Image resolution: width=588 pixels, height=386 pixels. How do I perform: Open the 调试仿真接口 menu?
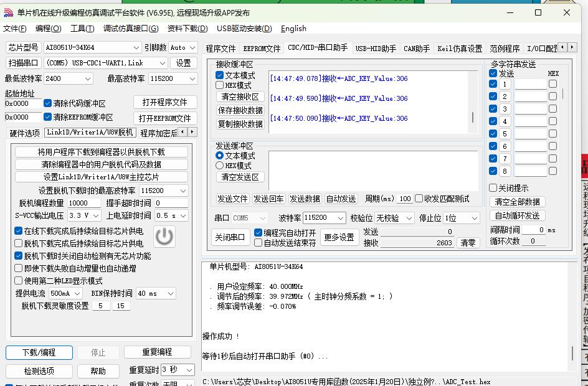(130, 29)
